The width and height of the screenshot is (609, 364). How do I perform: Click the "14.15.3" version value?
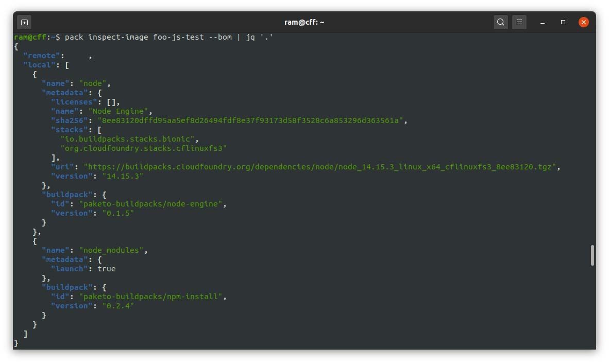pos(123,176)
